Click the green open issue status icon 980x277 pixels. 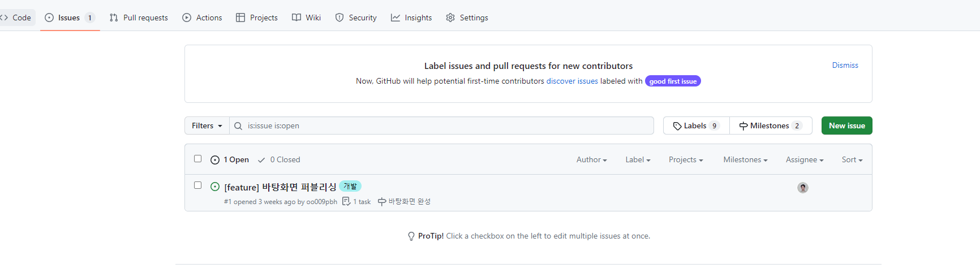(215, 187)
